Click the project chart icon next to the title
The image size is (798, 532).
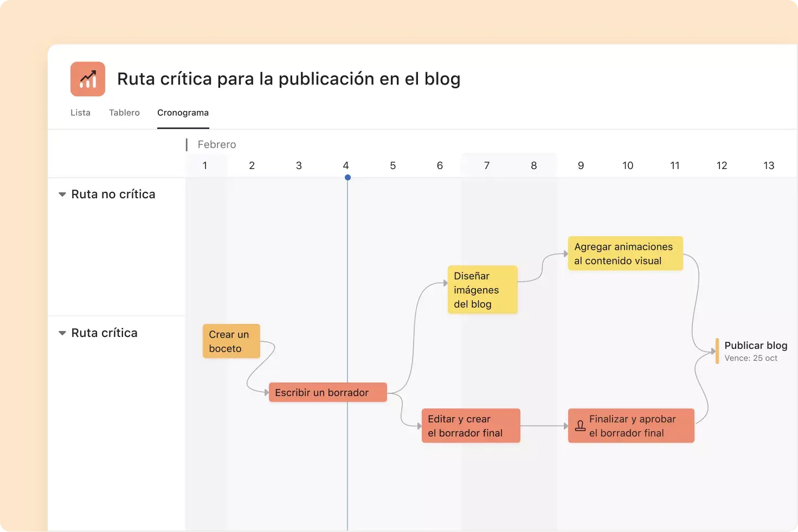pos(87,79)
